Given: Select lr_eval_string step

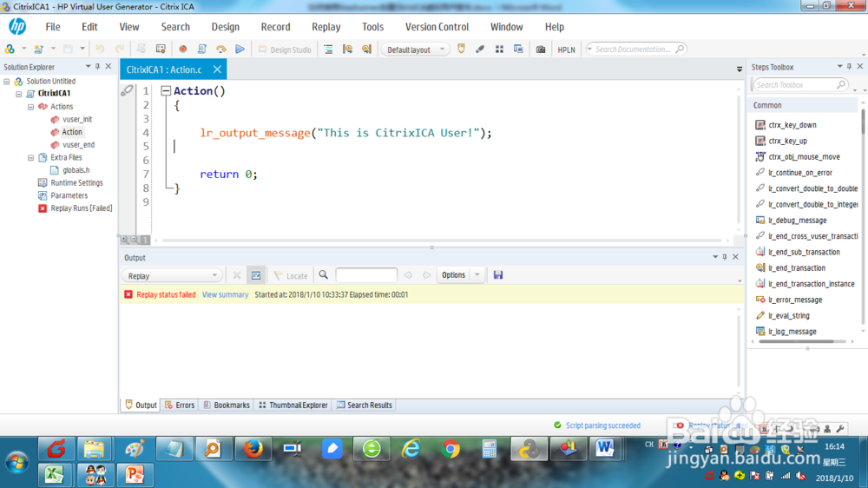Looking at the screenshot, I should [x=789, y=316].
